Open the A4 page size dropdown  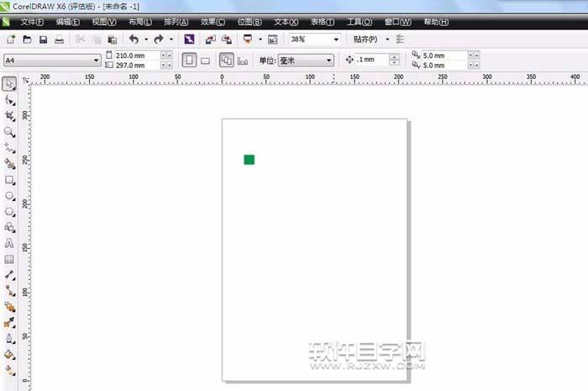(96, 60)
